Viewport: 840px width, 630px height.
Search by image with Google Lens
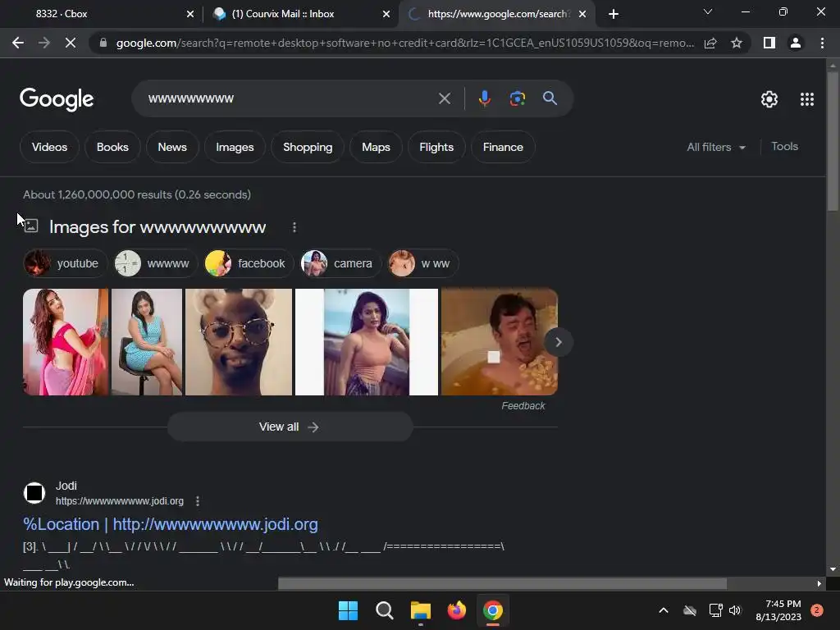coord(518,98)
